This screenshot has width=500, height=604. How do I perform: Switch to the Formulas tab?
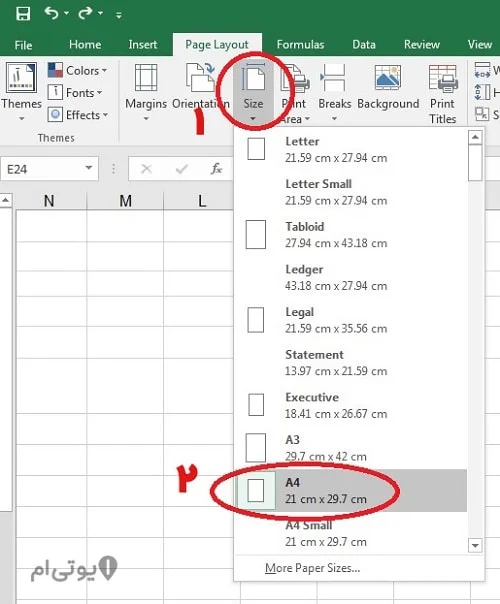point(300,45)
